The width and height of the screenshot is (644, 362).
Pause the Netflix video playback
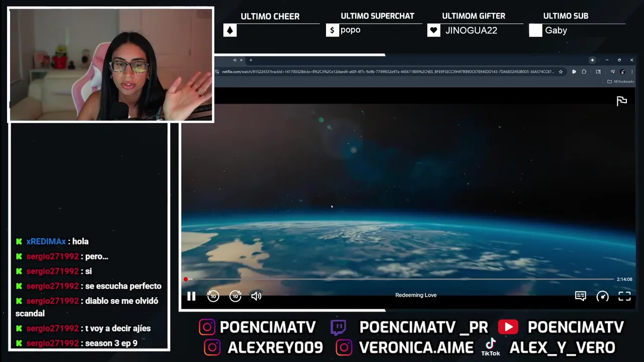191,296
